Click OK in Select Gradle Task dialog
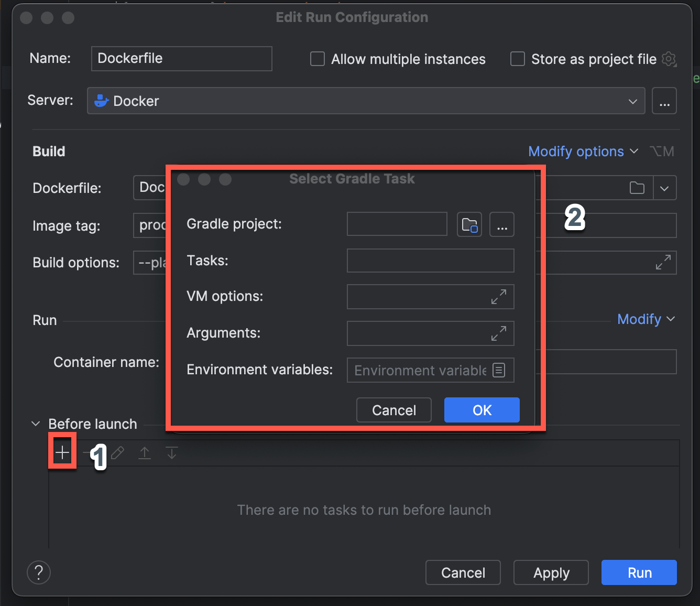The width and height of the screenshot is (700, 606). [482, 410]
